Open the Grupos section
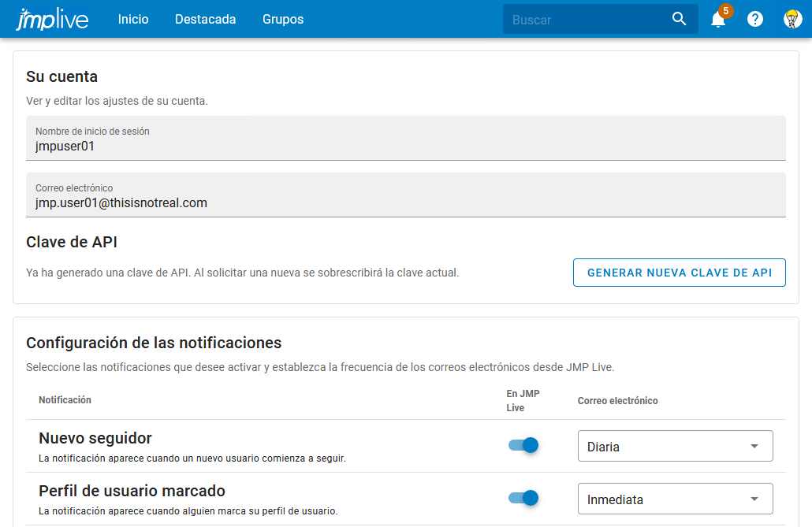 283,19
